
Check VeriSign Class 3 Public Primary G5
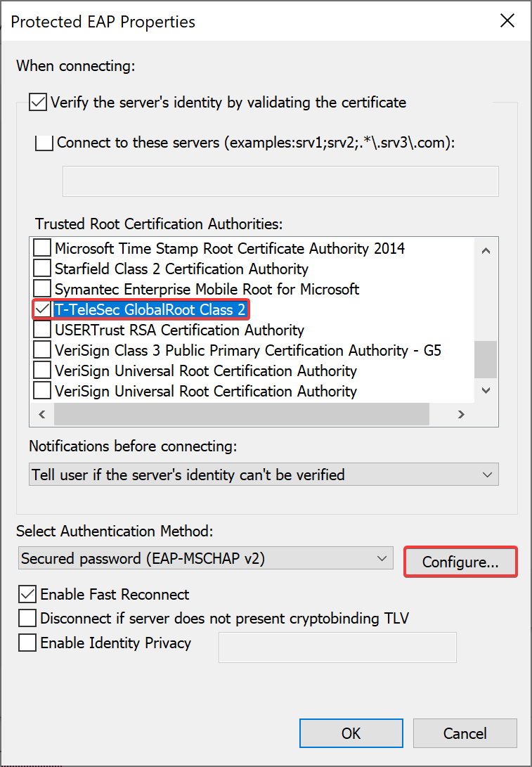[x=42, y=351]
